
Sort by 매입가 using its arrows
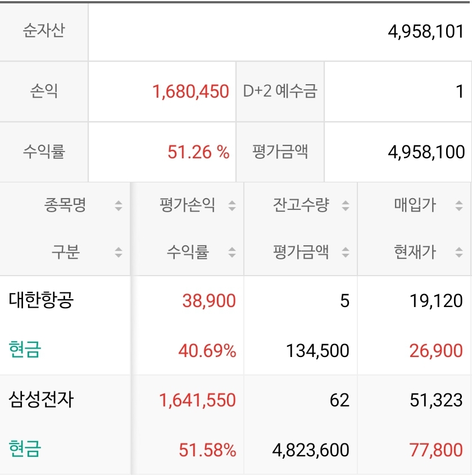[x=459, y=206]
